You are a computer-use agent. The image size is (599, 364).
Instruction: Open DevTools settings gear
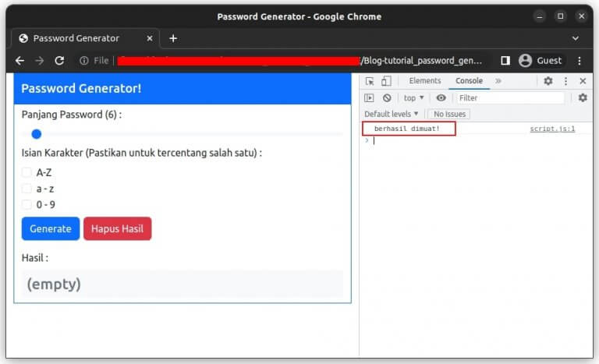548,81
